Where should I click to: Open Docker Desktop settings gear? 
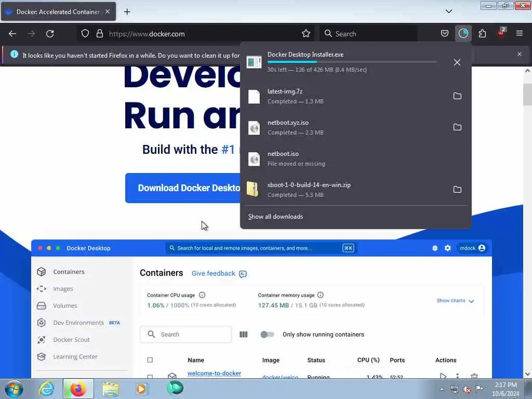(x=447, y=248)
